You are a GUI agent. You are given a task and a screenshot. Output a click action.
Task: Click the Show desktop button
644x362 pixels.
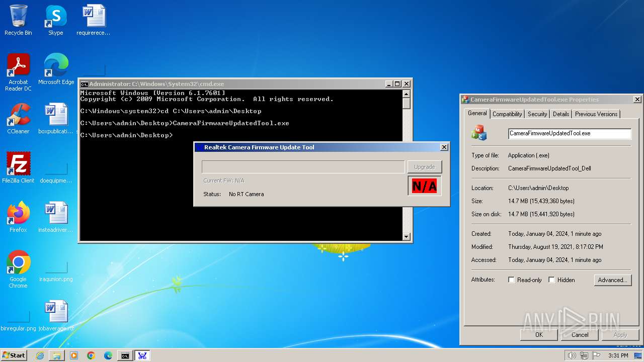[638, 355]
